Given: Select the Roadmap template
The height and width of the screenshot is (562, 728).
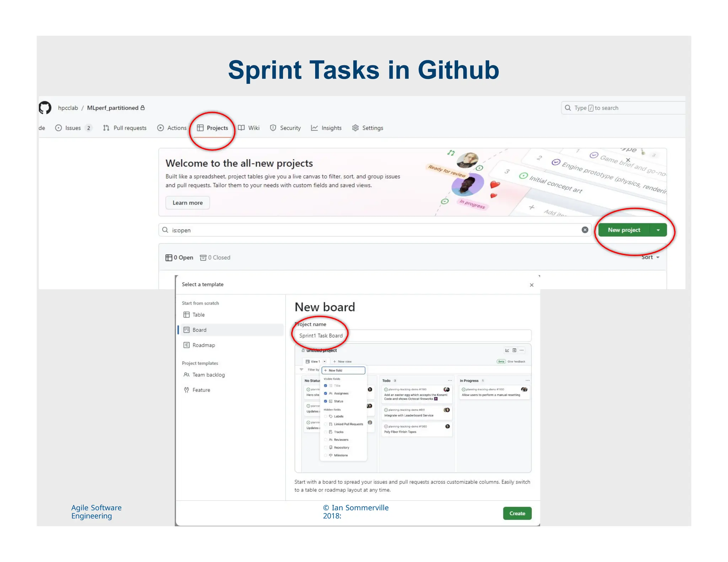Looking at the screenshot, I should 231,345.
